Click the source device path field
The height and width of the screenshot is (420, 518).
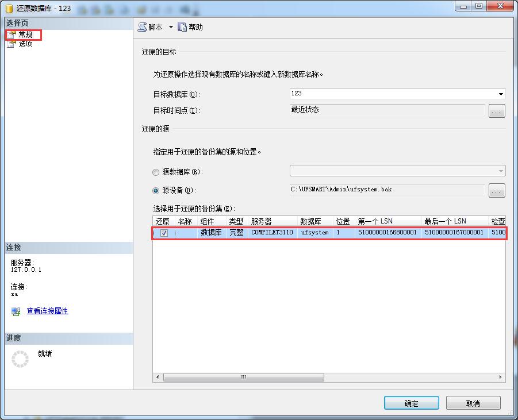point(387,190)
